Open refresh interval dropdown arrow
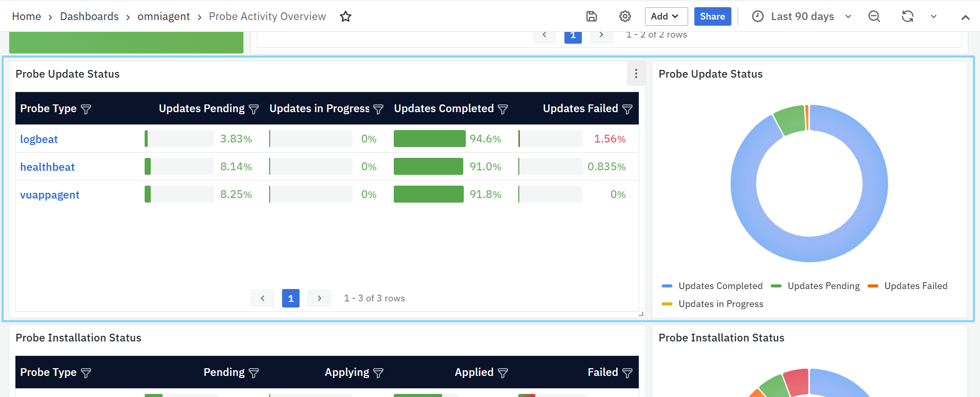Image resolution: width=980 pixels, height=397 pixels. click(x=933, y=16)
